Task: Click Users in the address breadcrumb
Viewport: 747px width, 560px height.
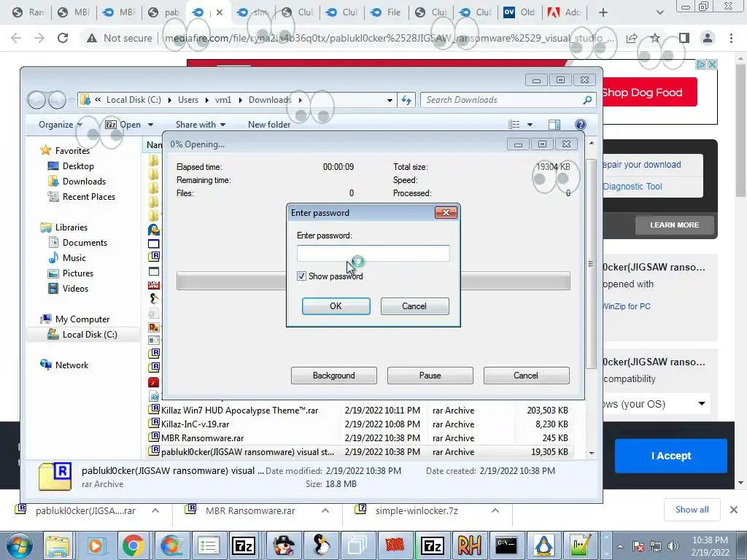Action: (188, 100)
